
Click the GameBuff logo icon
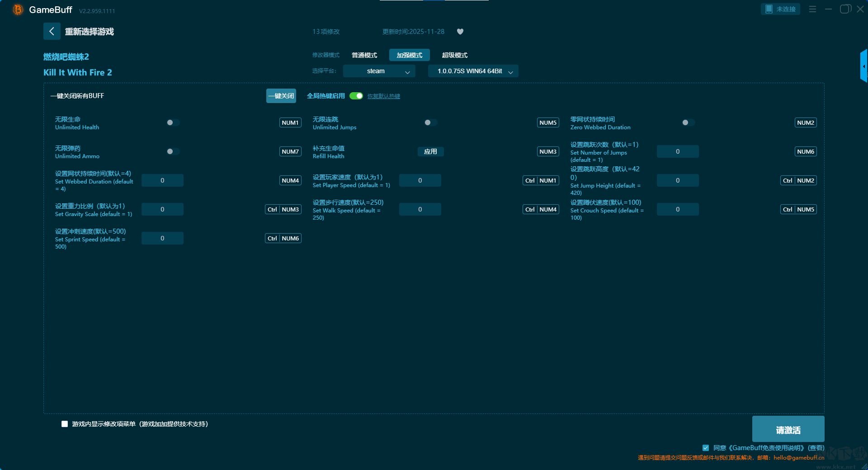(x=18, y=9)
